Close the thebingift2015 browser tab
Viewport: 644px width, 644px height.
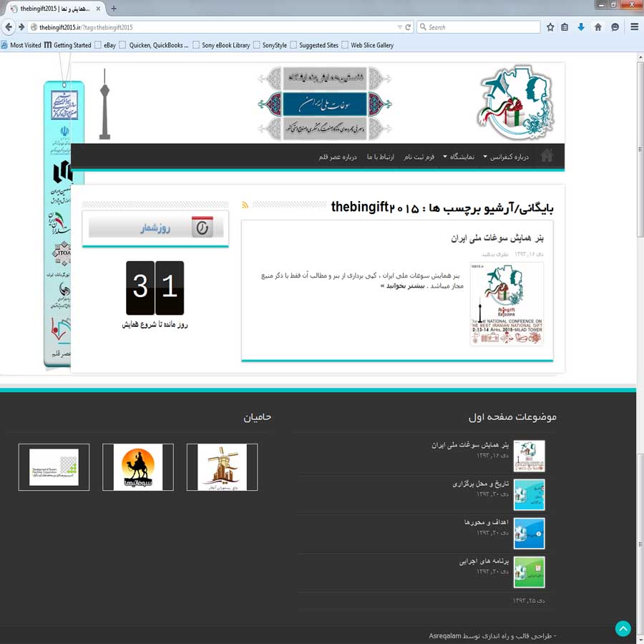point(98,9)
